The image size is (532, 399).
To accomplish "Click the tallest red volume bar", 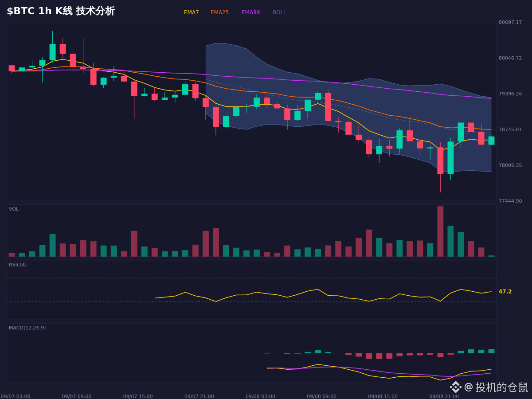I will (x=440, y=231).
